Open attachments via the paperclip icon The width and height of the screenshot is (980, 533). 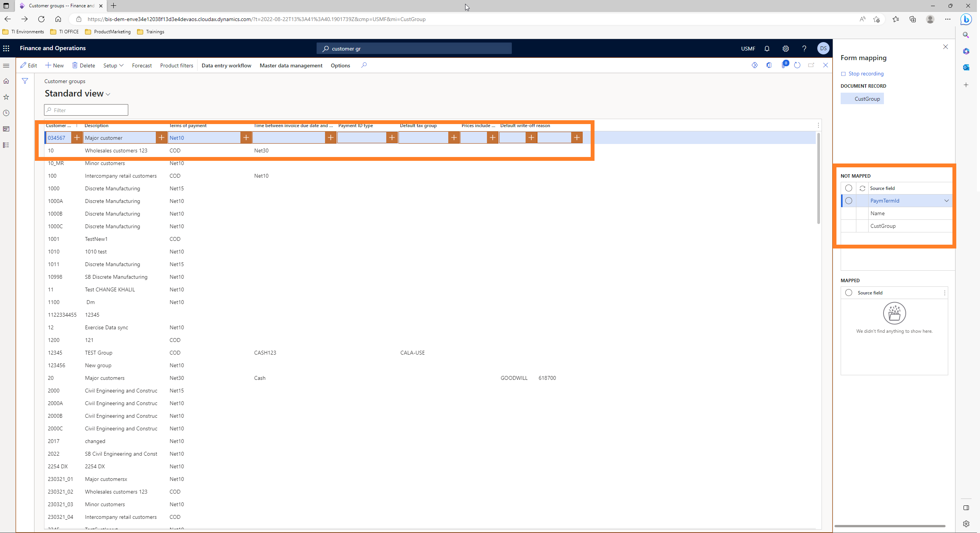tap(783, 66)
